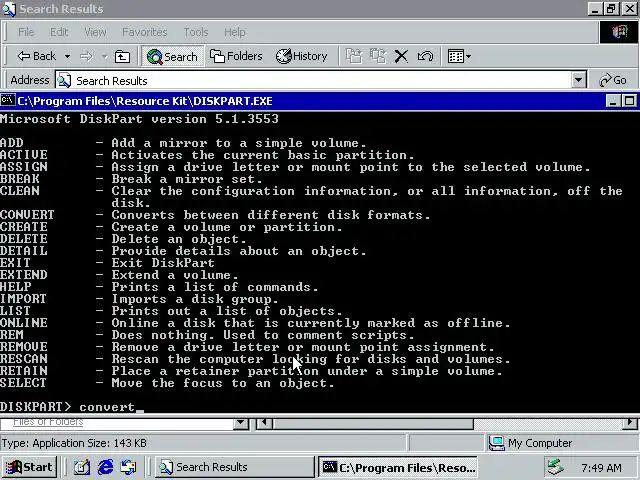The image size is (640, 480).
Task: Click the Forward arrow button
Action: (86, 56)
